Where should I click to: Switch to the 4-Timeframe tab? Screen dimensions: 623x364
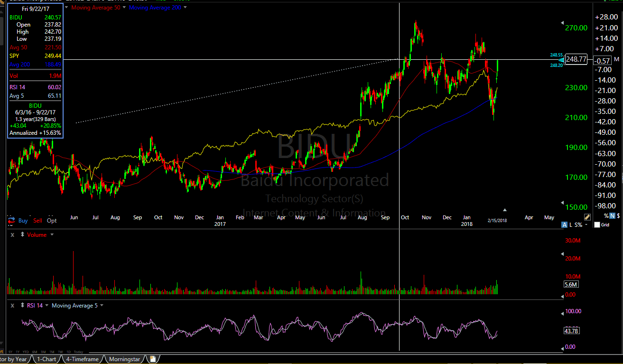83,359
